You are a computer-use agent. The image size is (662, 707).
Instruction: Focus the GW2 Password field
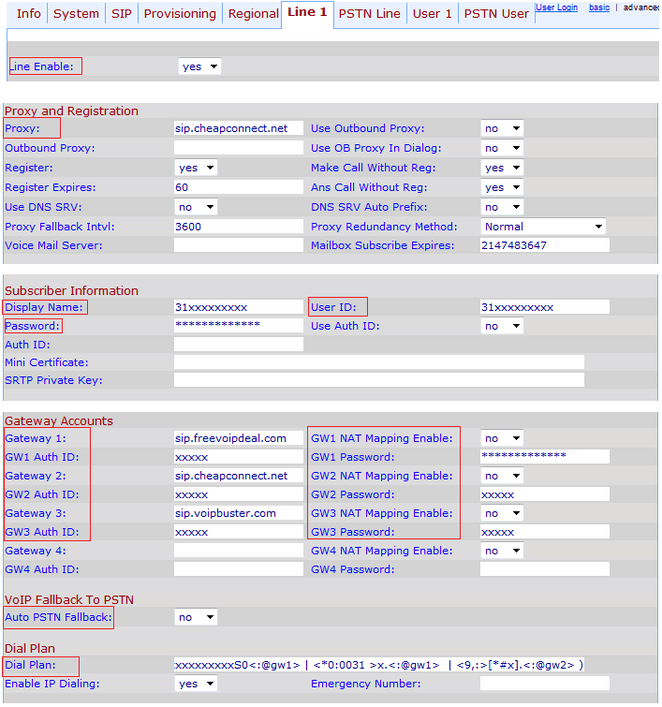pos(545,494)
